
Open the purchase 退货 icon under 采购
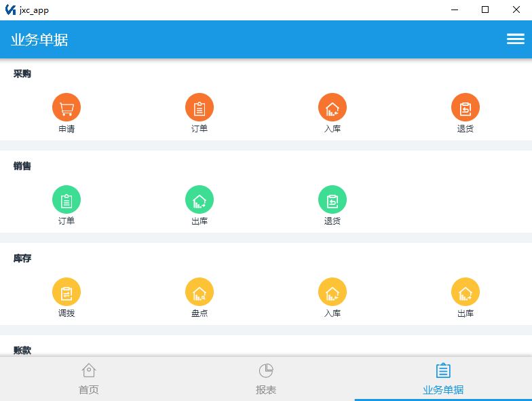(465, 107)
